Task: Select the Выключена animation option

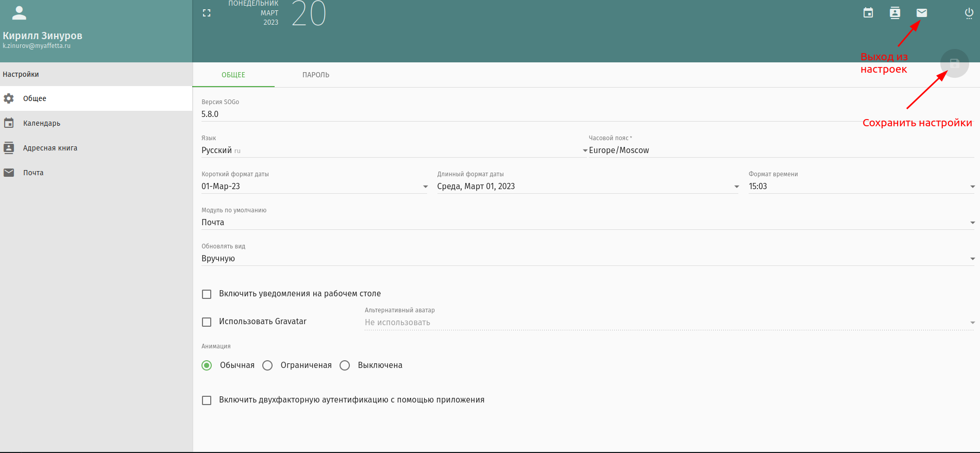Action: [345, 365]
